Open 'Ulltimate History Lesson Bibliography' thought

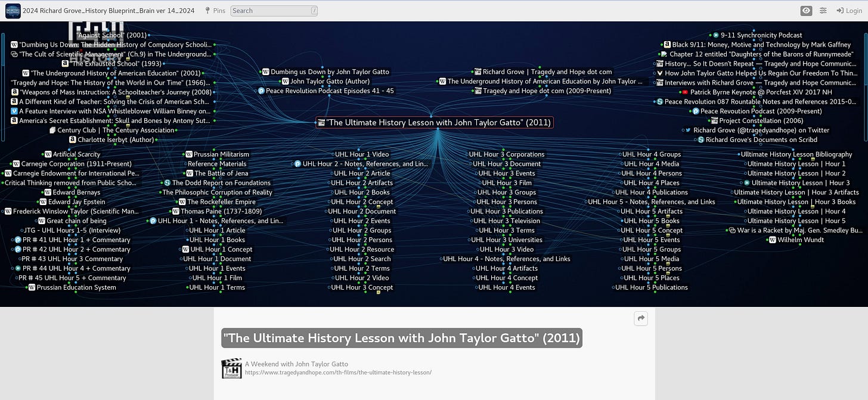[796, 154]
